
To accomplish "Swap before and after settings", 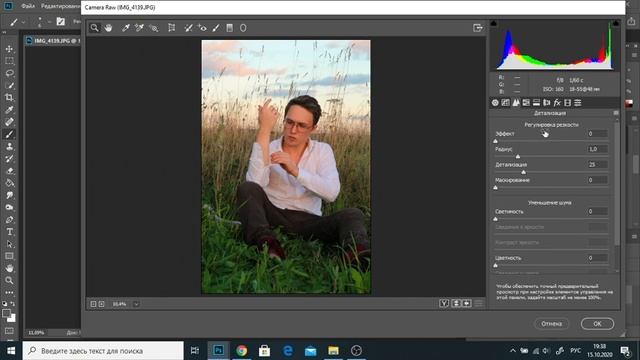I will click(x=456, y=303).
